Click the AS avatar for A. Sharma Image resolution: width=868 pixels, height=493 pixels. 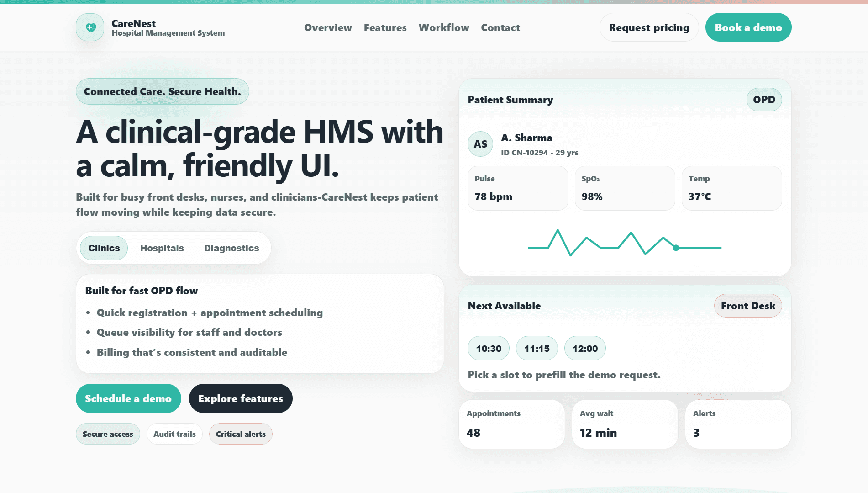coord(480,144)
